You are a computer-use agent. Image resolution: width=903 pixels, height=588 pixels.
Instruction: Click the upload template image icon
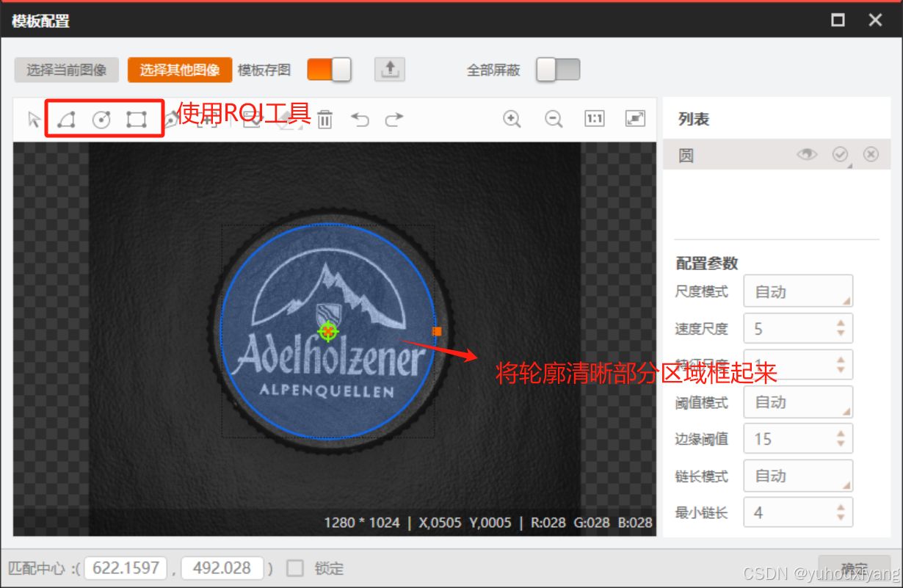pyautogui.click(x=390, y=70)
